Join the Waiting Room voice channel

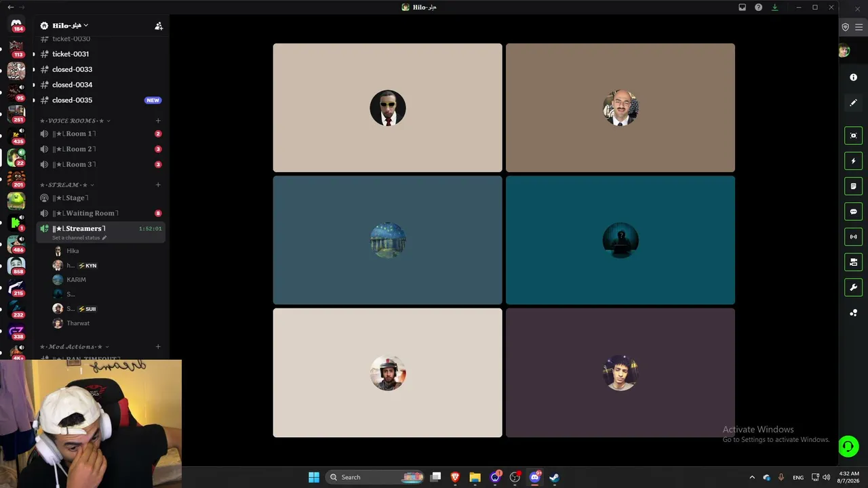point(100,213)
